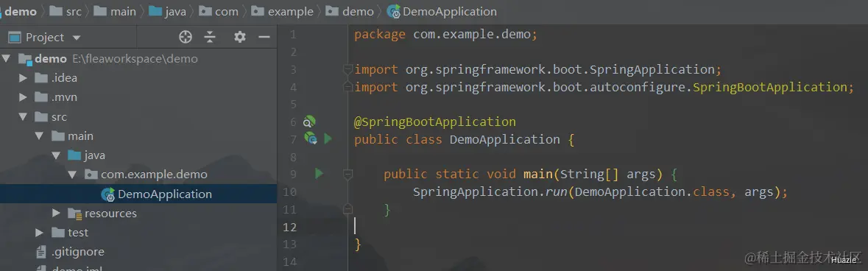Screen dimensions: 868x271
Task: Expand the test folder
Action: (x=39, y=233)
